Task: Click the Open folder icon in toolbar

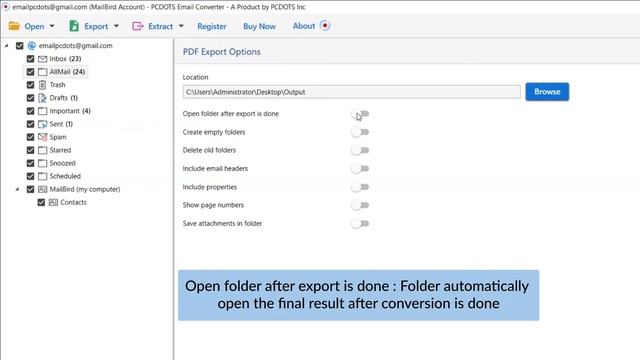Action: pos(14,26)
